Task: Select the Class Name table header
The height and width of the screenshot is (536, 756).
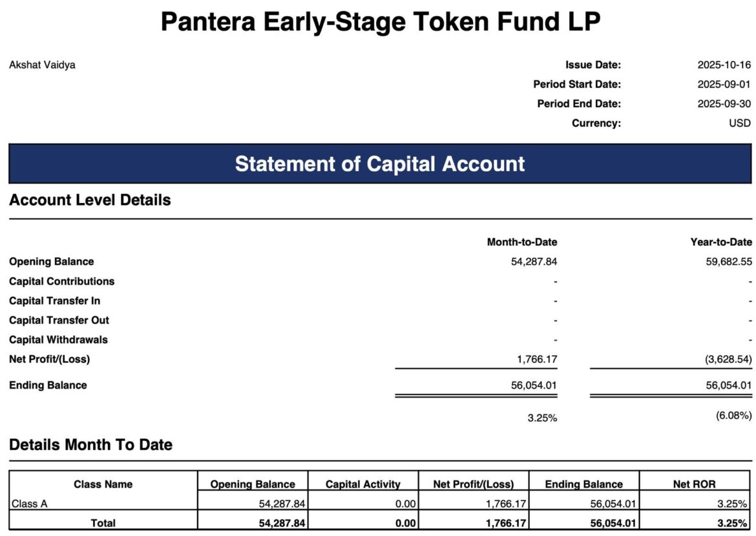Action: pyautogui.click(x=103, y=484)
